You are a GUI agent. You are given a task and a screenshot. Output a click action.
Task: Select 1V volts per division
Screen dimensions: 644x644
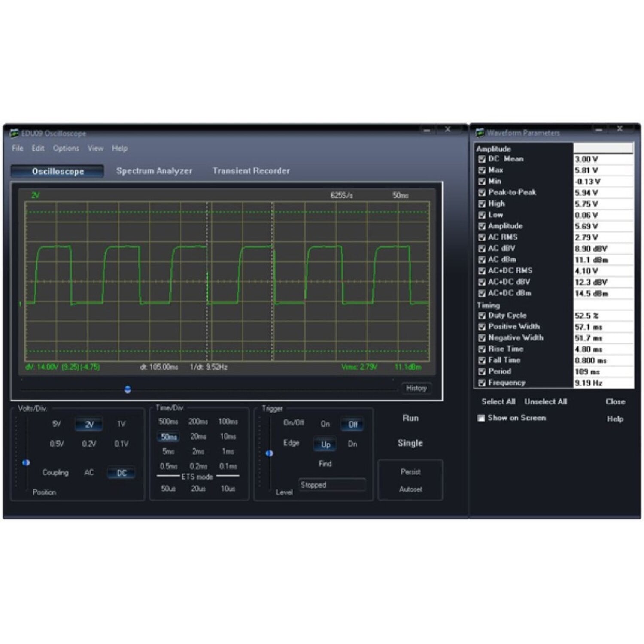122,424
